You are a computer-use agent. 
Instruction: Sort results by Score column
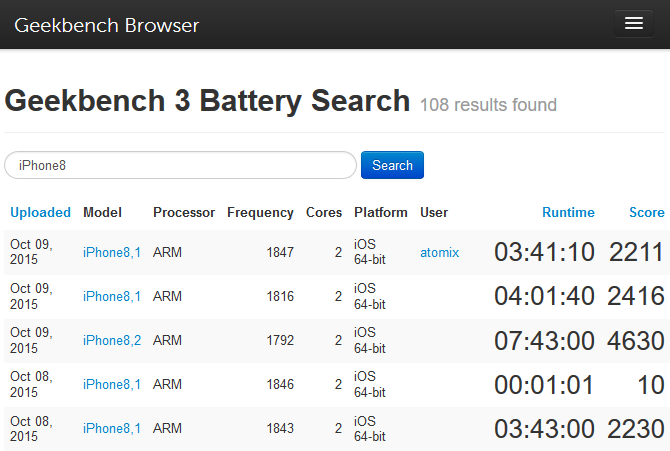click(647, 212)
